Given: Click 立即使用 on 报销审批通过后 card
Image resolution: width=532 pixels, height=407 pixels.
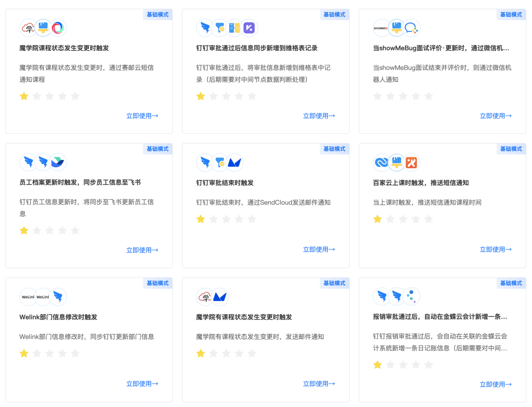Looking at the screenshot, I should point(496,384).
